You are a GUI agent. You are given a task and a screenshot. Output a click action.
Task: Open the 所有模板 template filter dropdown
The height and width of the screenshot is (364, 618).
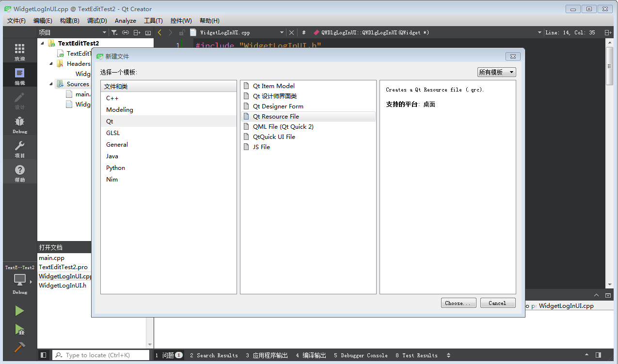496,72
